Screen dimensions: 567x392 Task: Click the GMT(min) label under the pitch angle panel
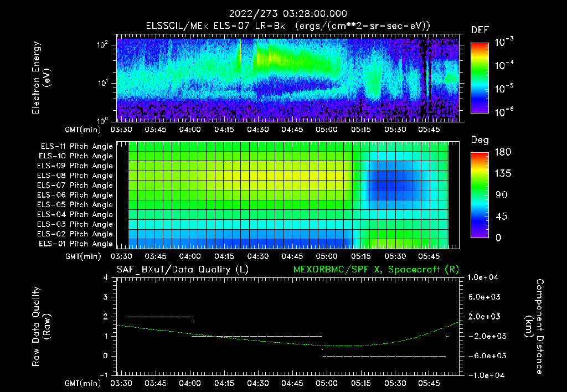(83, 256)
